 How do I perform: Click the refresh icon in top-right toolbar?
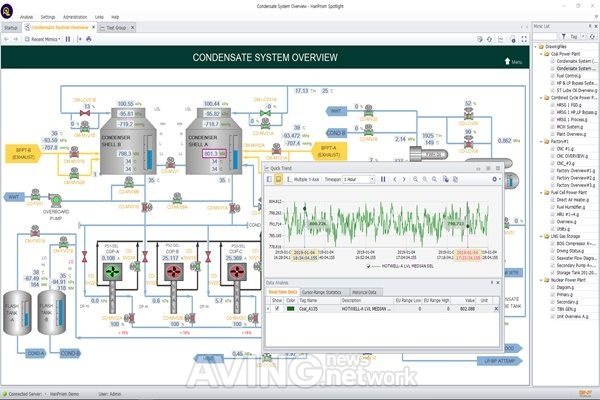coord(489,39)
